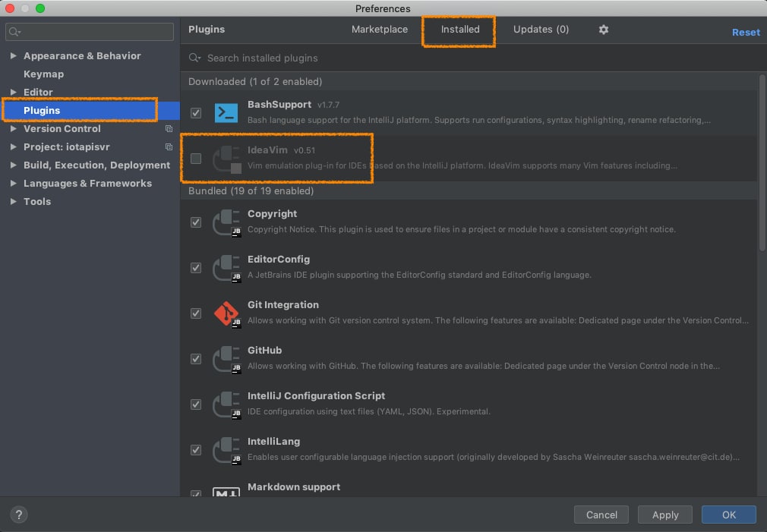Click the Git Integration plugin icon
The width and height of the screenshot is (767, 532).
[226, 313]
